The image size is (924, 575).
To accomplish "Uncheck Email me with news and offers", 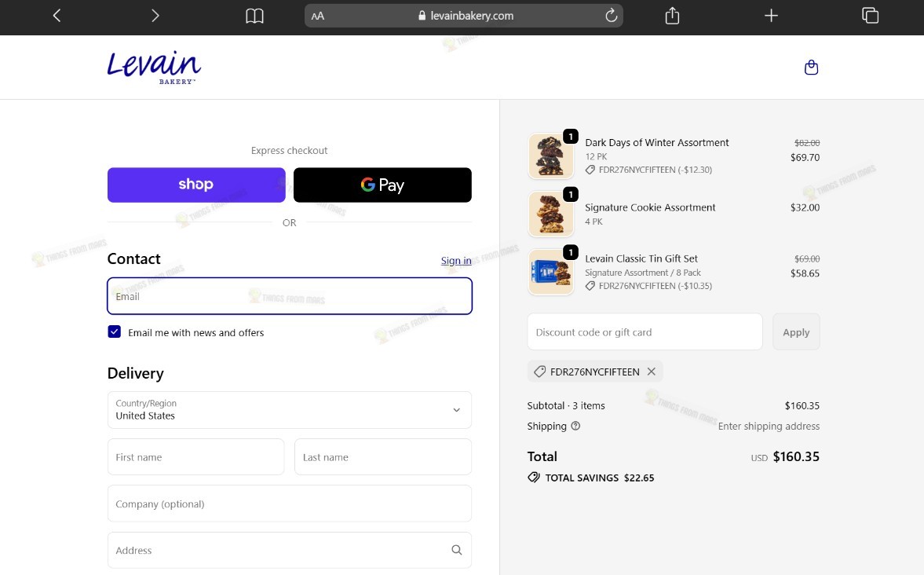I will coord(115,332).
